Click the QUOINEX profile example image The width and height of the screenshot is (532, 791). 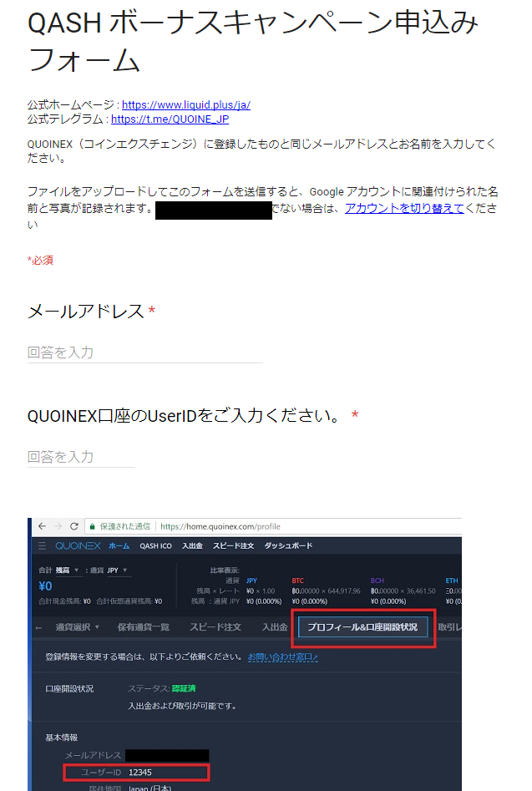coord(245,654)
